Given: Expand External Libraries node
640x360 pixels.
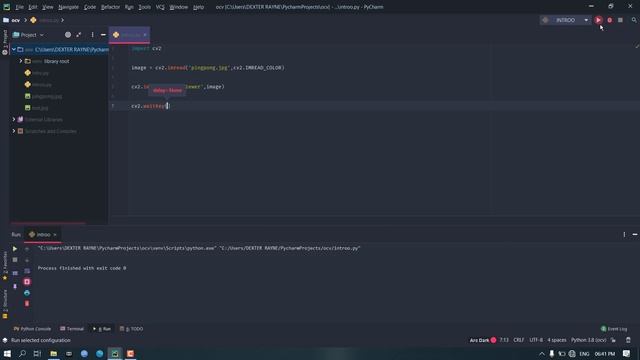Looking at the screenshot, I should (14, 120).
